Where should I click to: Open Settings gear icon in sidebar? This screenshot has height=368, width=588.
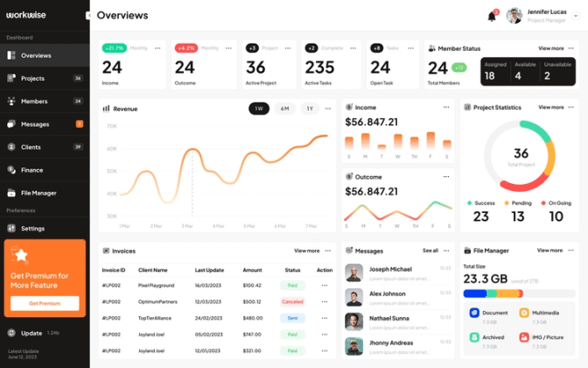tap(11, 228)
